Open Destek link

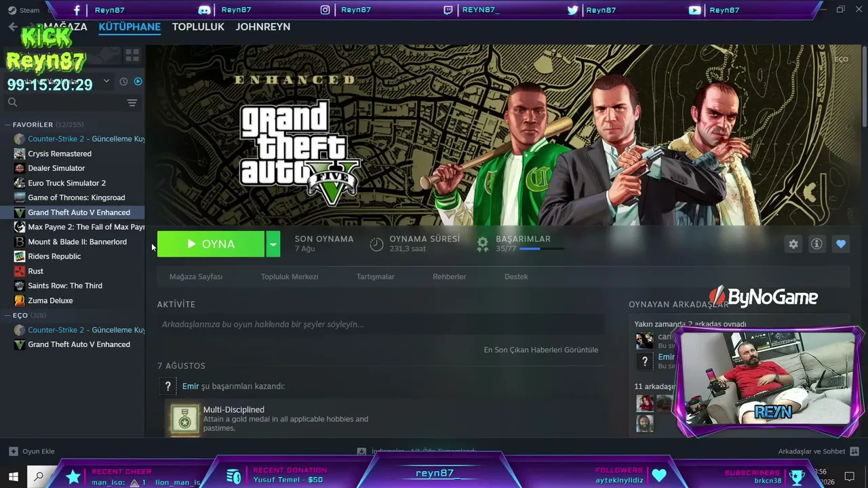[516, 277]
